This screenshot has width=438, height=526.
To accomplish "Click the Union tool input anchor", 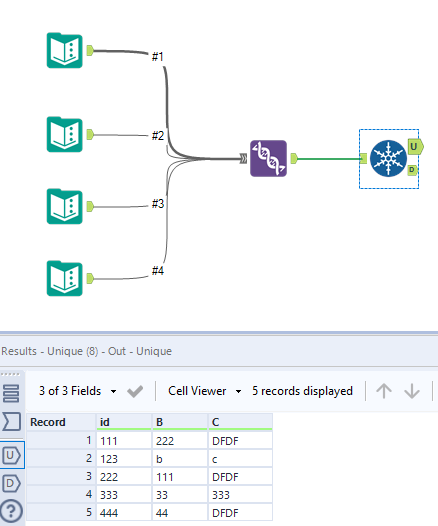I will click(x=243, y=158).
